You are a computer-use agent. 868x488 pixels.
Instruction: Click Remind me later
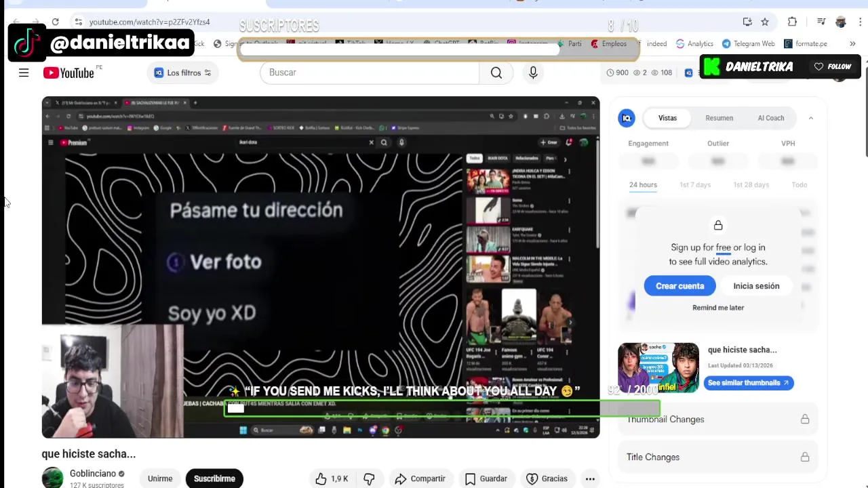(x=718, y=308)
